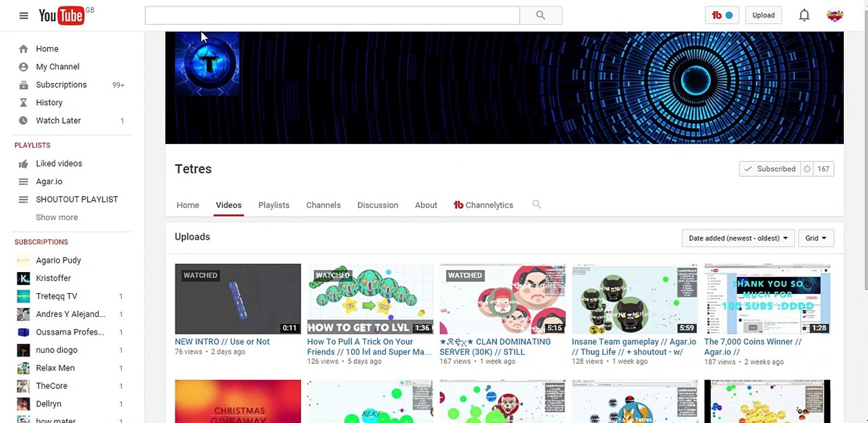Open Oussama Profes... channel avatar
This screenshot has width=868, height=423.
[24, 332]
